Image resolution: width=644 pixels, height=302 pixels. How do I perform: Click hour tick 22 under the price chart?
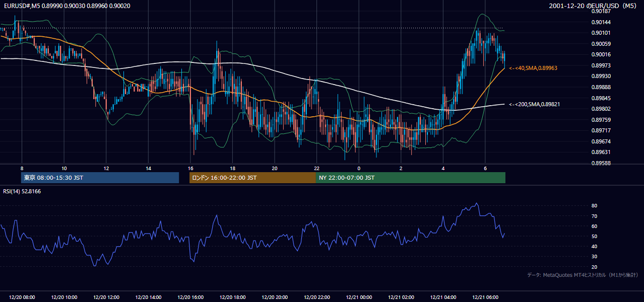317,168
